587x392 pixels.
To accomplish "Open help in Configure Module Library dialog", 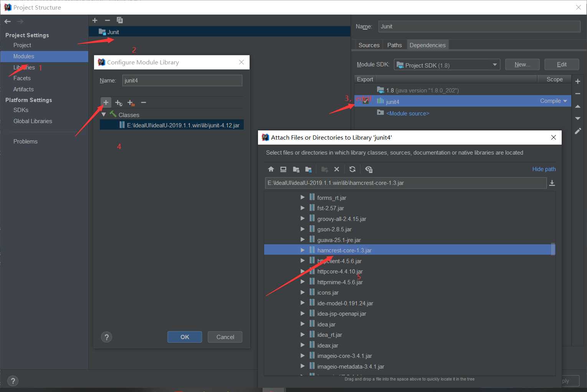I will click(106, 337).
